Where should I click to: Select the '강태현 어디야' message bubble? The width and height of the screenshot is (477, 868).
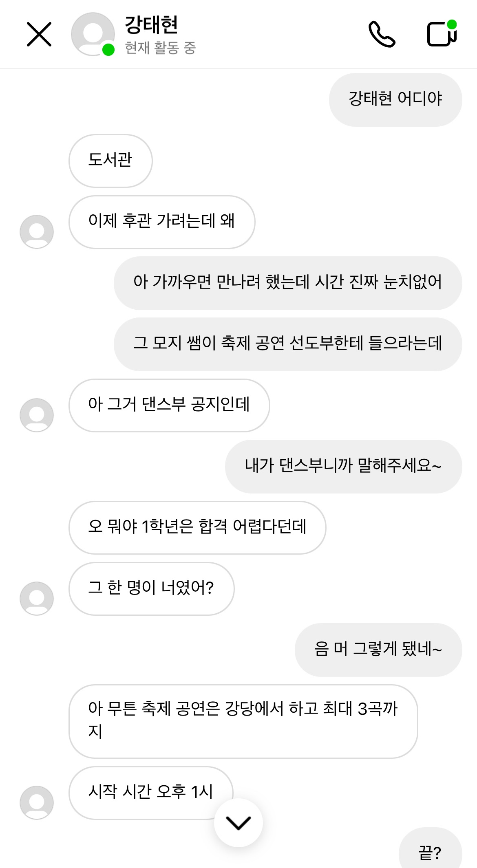[x=395, y=99]
